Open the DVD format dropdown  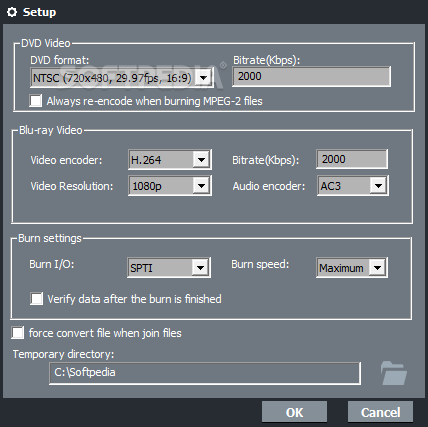tap(122, 78)
